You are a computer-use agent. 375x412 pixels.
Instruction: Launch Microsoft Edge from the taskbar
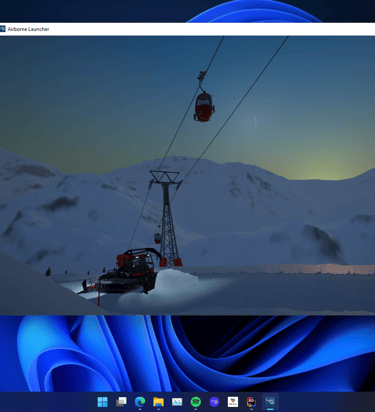[140, 402]
